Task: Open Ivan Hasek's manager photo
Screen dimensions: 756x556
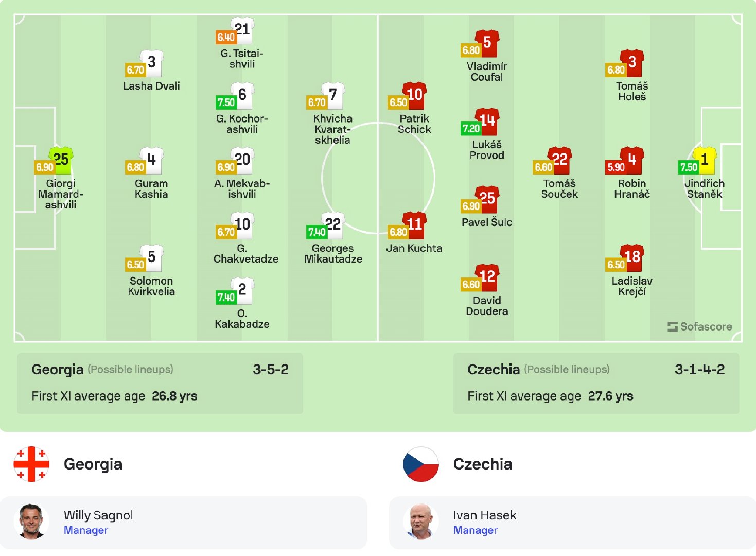Action: tap(421, 522)
